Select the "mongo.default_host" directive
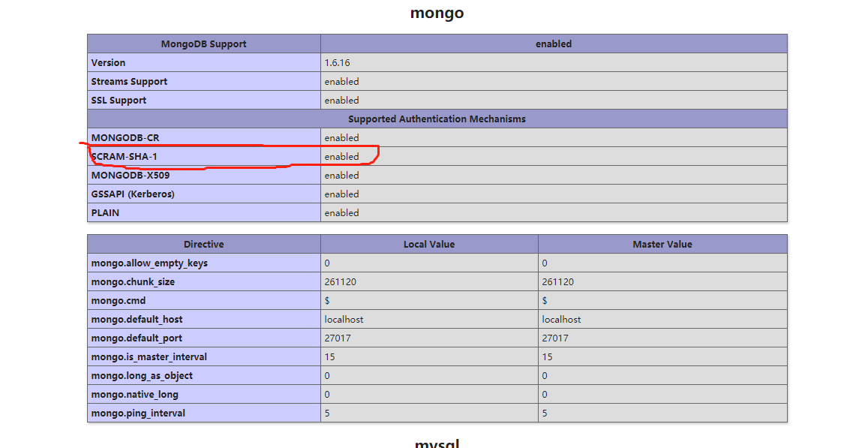Viewport: 868px width, 448px height. (x=137, y=320)
